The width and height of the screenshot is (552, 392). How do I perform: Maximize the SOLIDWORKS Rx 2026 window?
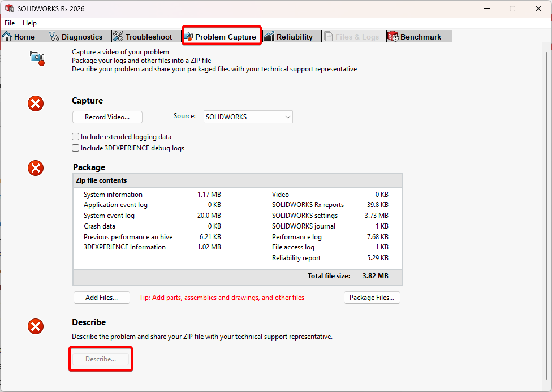tap(512, 8)
